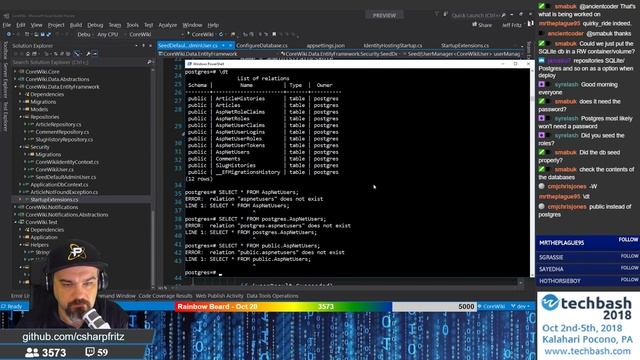Switch to the ConfigureDatabase.cs tab

[x=262, y=45]
